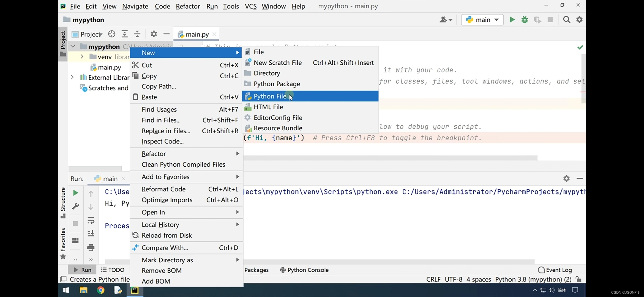Open Mark Directory as submenu
Image resolution: width=644 pixels, height=297 pixels.
(x=186, y=260)
